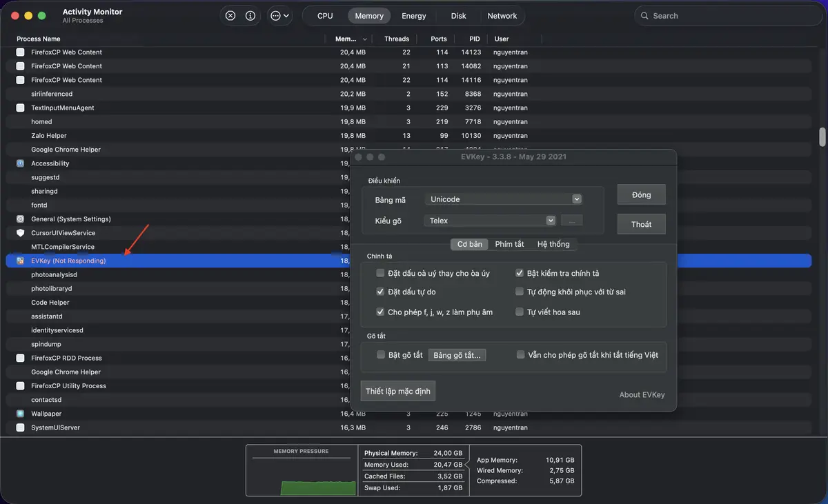This screenshot has width=828, height=504.
Task: Click the EVKey process icon in list
Action: coord(20,261)
